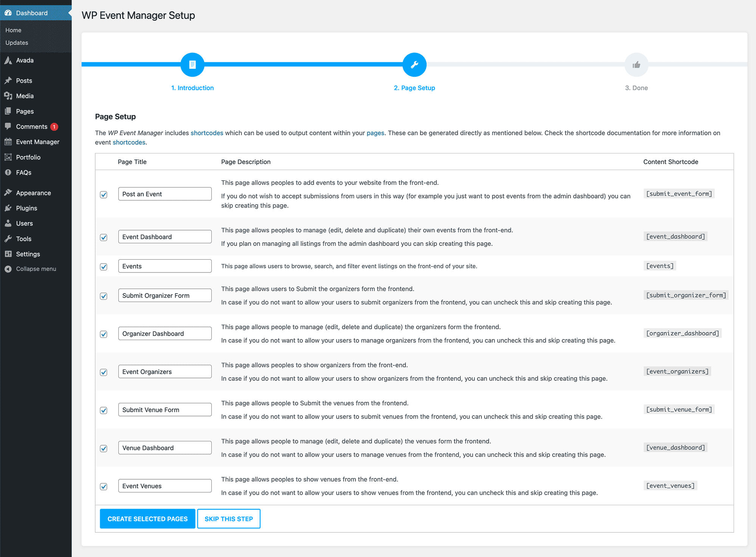The image size is (756, 557).
Task: Select the [submit_organizer_form] shortcode
Action: point(686,295)
